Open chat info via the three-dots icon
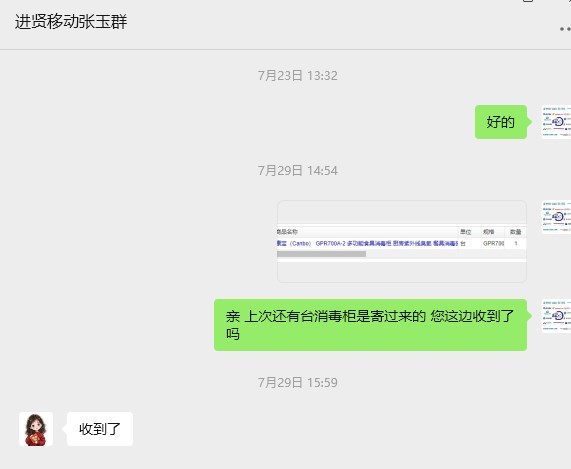The height and width of the screenshot is (469, 571). click(x=565, y=29)
